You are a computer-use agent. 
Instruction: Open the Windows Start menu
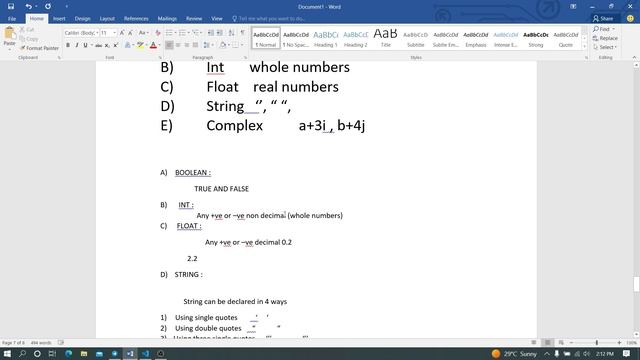[x=7, y=353]
